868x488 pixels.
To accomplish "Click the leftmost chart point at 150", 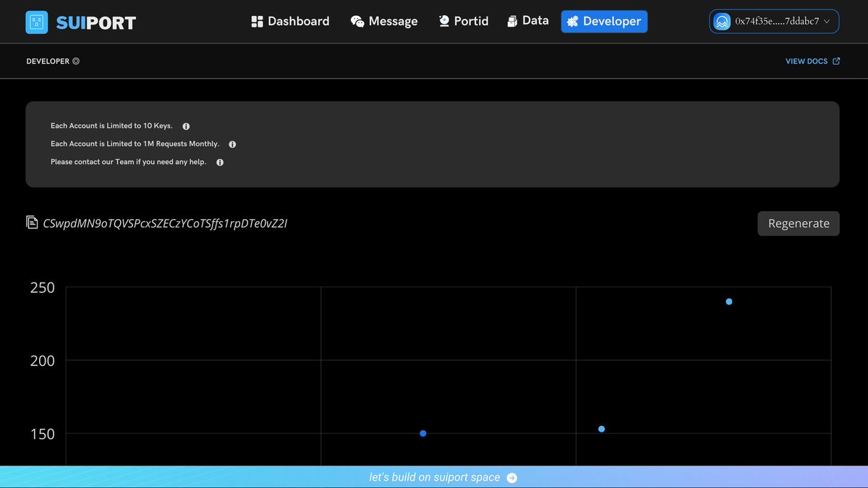I will [x=423, y=434].
